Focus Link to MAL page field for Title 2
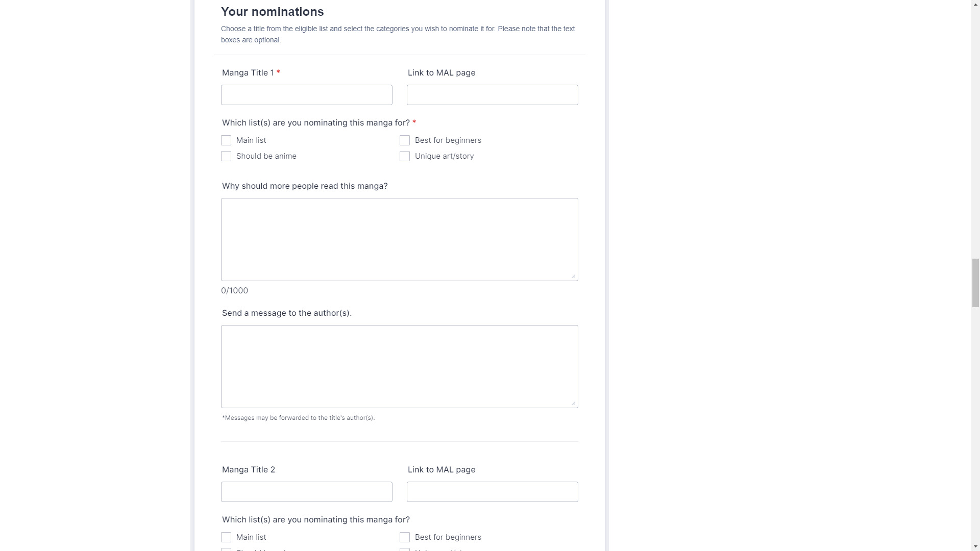 pyautogui.click(x=492, y=492)
